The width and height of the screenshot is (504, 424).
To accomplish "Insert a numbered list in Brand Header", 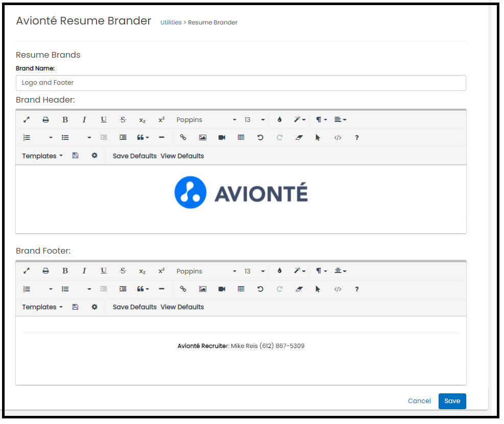I will pos(27,138).
